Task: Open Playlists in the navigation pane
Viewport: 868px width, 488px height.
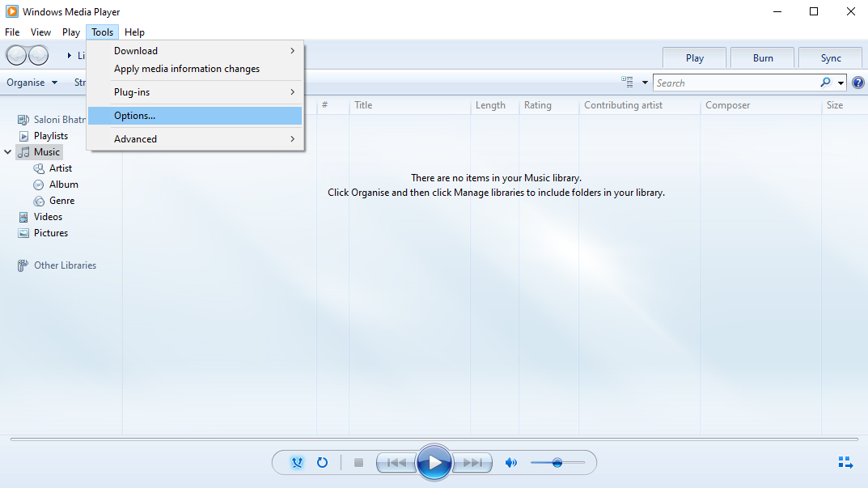Action: 51,136
